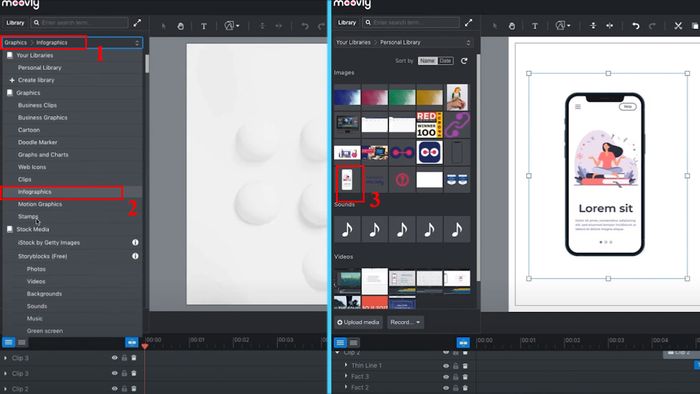Click the cut scissors icon in right toolbar
The image size is (700, 394).
[678, 26]
